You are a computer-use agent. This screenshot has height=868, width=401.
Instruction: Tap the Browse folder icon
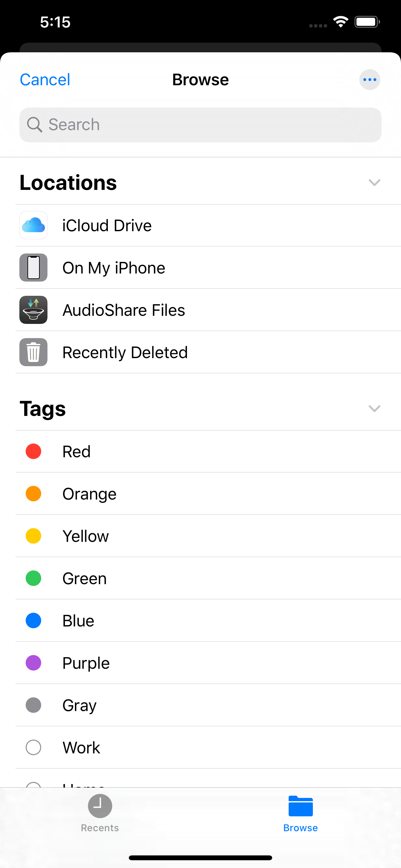(301, 806)
